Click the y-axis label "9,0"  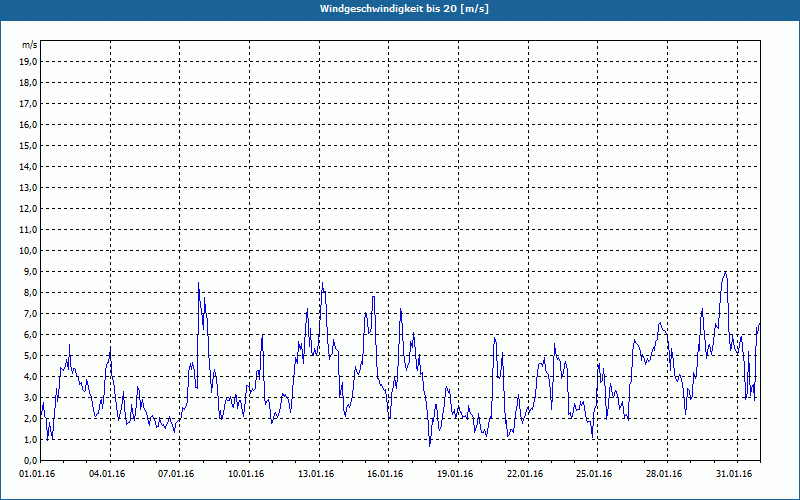tap(30, 271)
